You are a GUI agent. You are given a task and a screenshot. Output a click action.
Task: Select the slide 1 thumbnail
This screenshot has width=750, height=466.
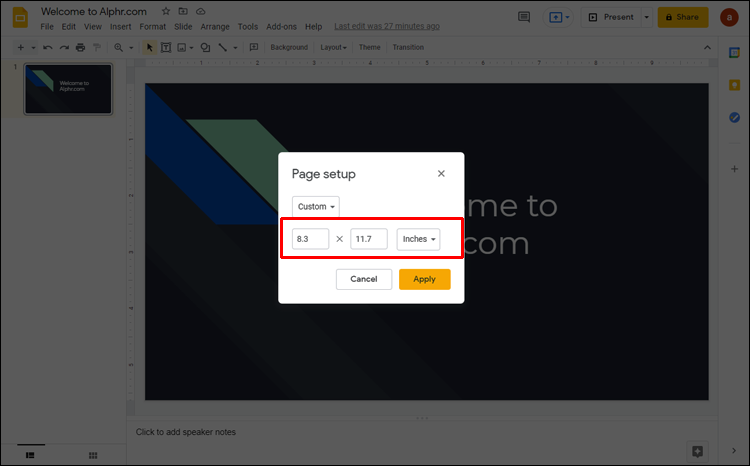tap(68, 89)
